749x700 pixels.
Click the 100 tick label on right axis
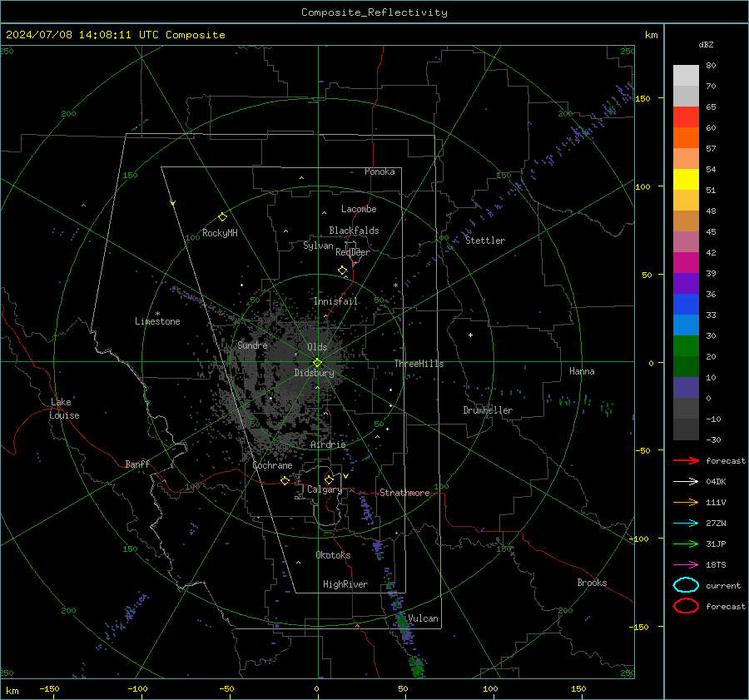[x=642, y=186]
